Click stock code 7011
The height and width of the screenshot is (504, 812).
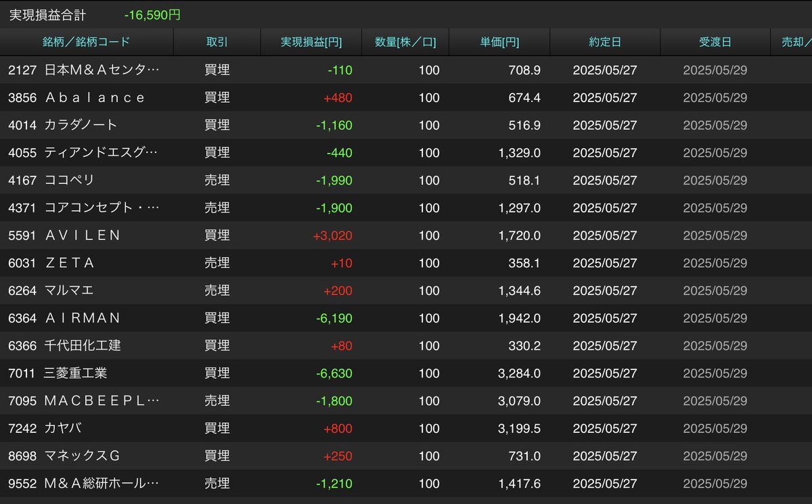(22, 373)
